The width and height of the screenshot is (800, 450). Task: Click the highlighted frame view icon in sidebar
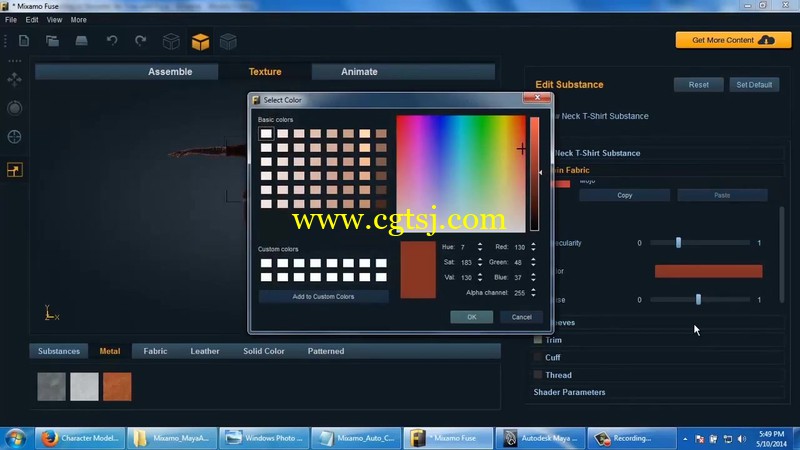[x=14, y=170]
